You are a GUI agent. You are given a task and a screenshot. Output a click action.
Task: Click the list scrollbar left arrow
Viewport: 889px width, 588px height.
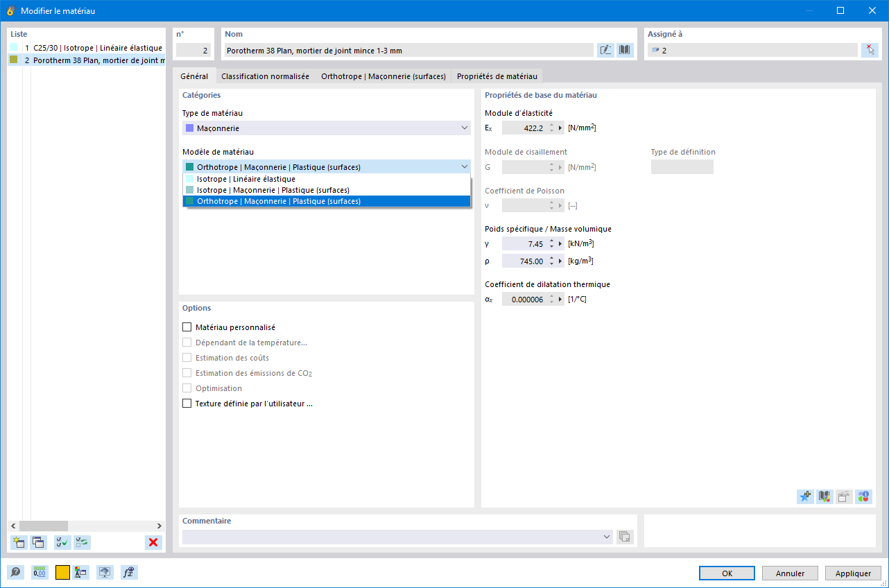(x=13, y=526)
